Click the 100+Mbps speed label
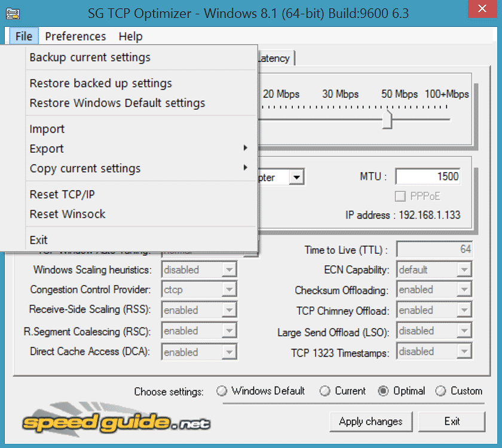This screenshot has height=448, width=502. click(x=446, y=94)
